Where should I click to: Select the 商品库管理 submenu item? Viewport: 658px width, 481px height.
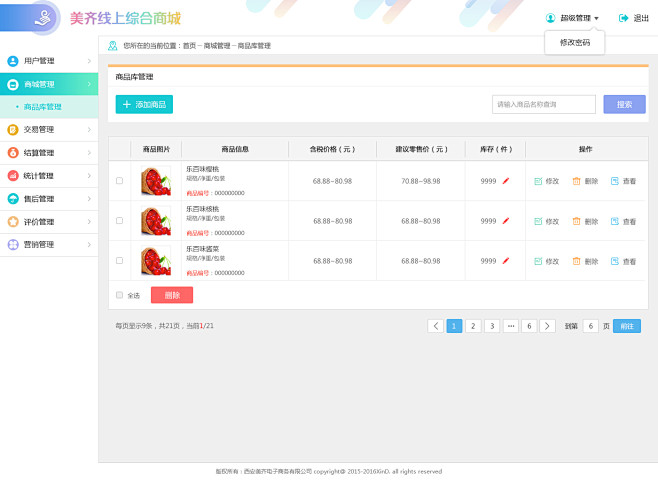click(x=49, y=107)
